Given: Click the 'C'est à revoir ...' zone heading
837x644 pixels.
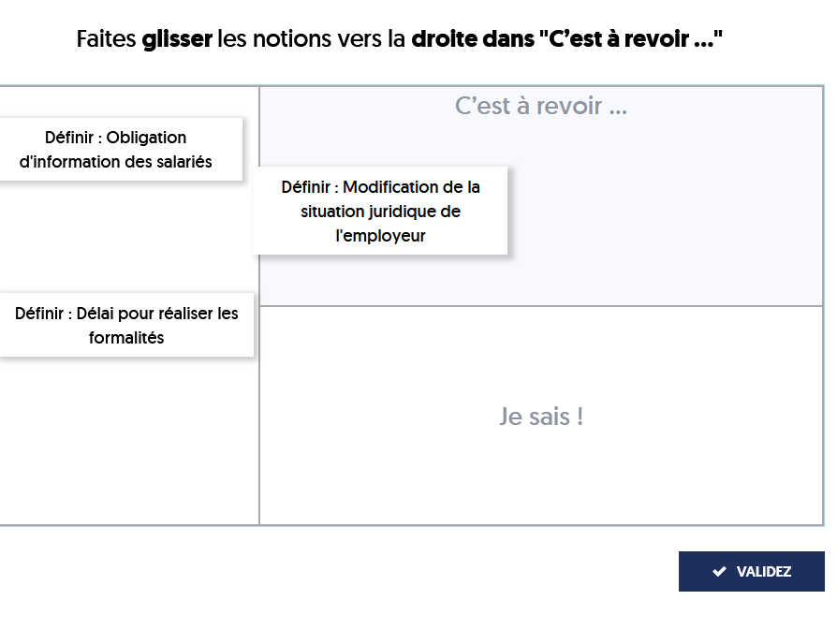Looking at the screenshot, I should [x=541, y=106].
